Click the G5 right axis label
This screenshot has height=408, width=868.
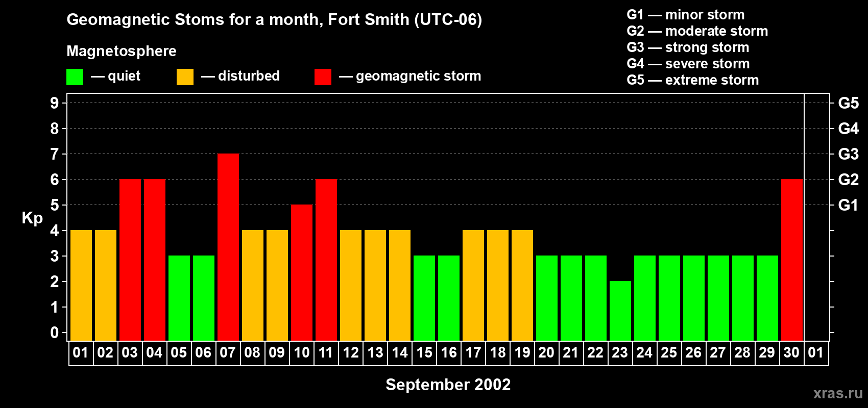point(849,103)
